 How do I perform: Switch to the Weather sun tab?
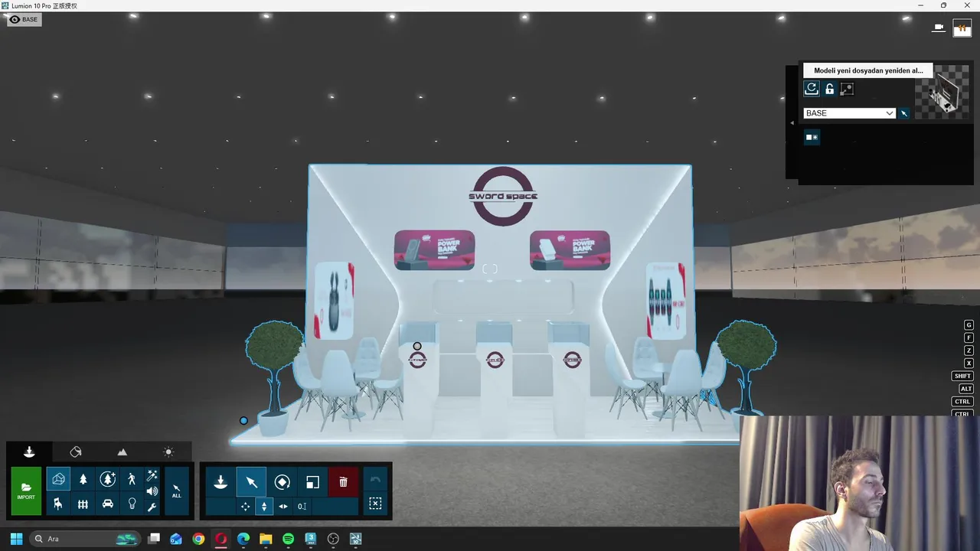coord(168,452)
